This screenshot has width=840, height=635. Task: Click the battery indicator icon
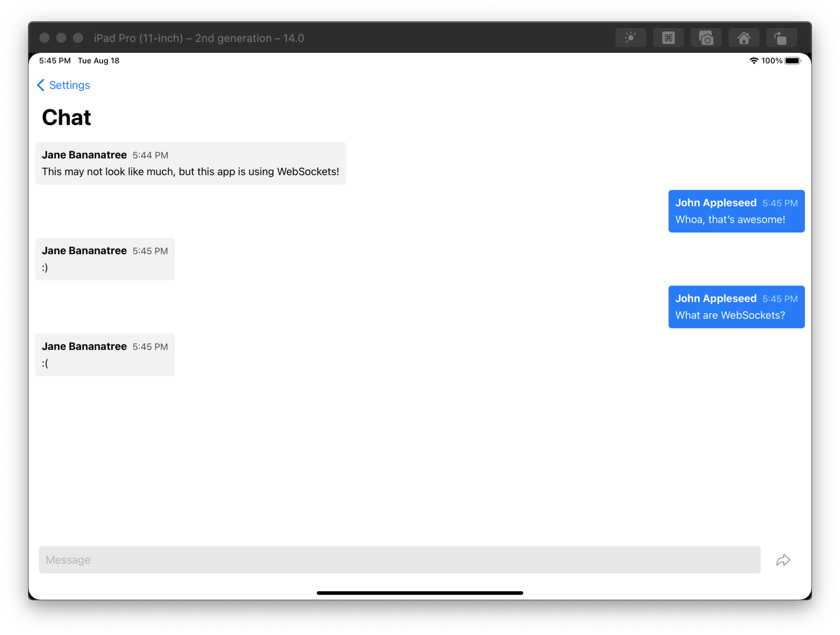[792, 61]
